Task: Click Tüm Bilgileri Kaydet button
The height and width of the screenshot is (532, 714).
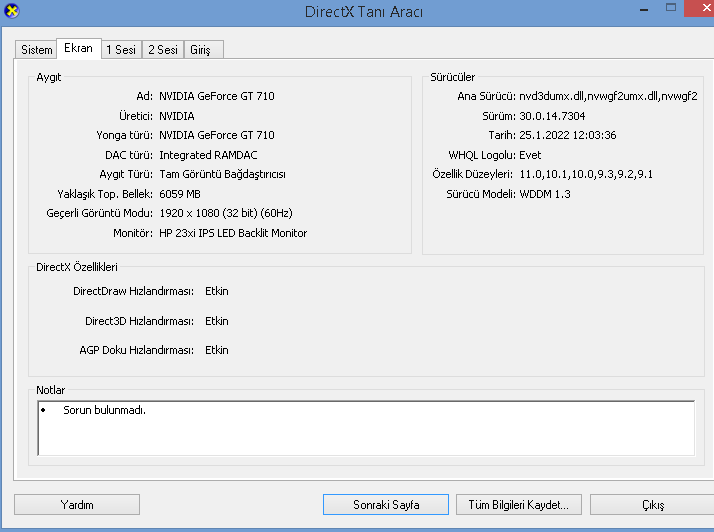Action: [x=519, y=505]
